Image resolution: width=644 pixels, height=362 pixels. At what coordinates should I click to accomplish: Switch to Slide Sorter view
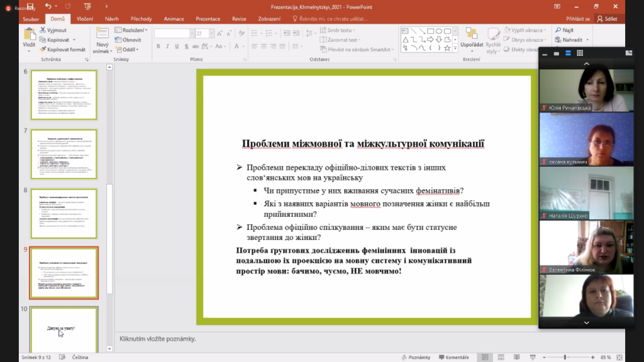pos(501,358)
